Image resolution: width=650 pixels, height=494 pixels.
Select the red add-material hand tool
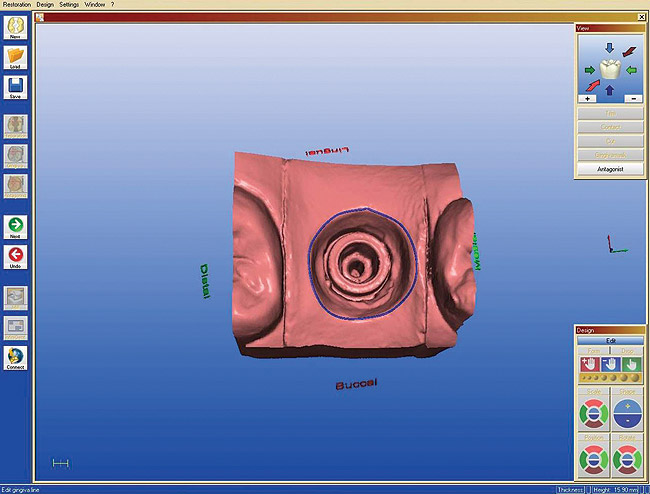tap(589, 366)
